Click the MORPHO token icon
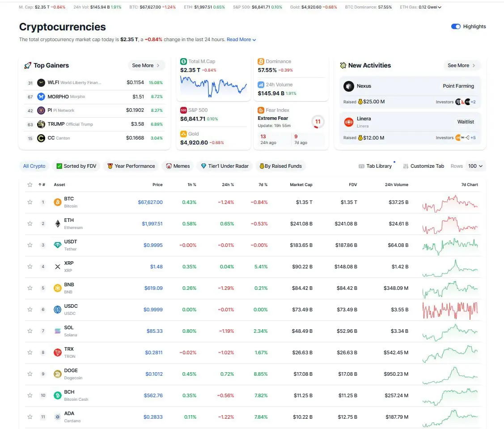This screenshot has width=504, height=429. coord(41,97)
